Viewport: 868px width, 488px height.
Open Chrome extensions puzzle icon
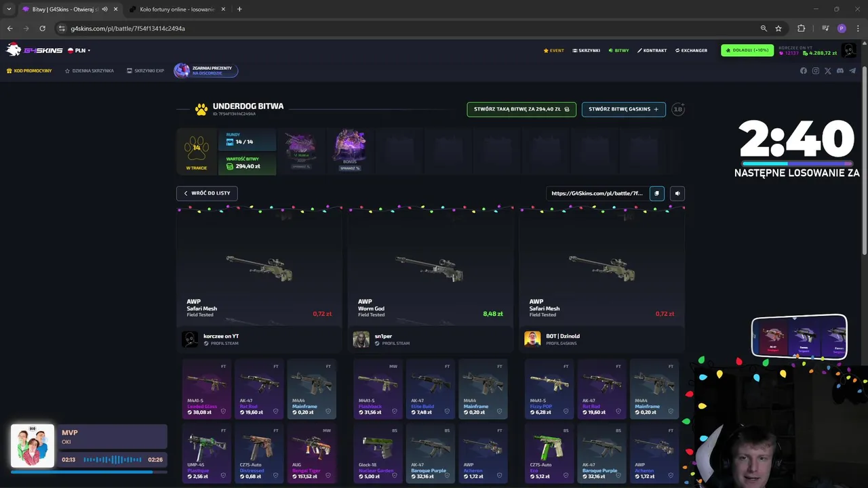coord(802,28)
